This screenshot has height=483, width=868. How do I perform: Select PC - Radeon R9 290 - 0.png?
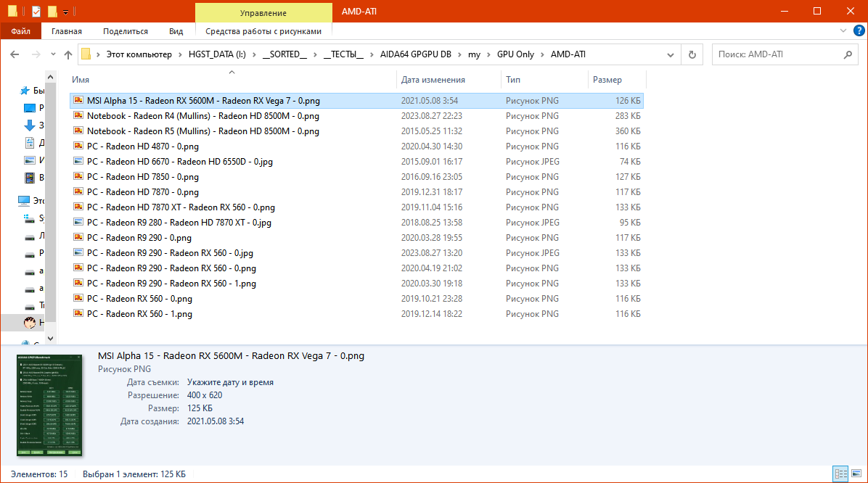click(x=356, y=237)
